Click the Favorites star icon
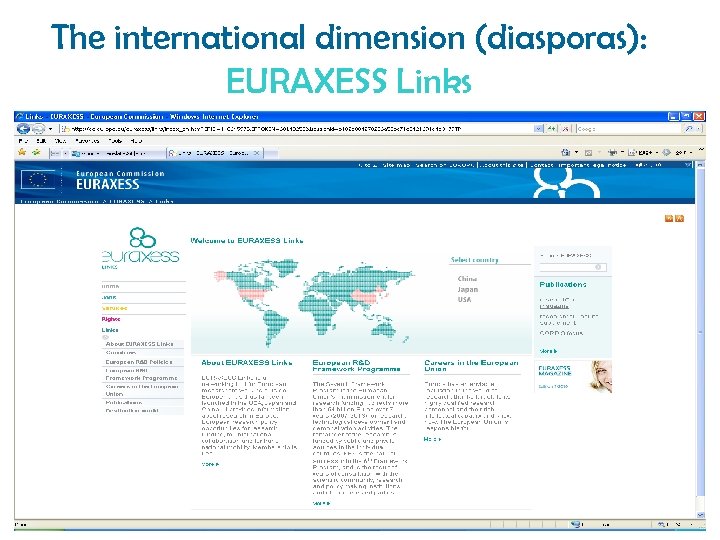The image size is (720, 540). (x=22, y=152)
